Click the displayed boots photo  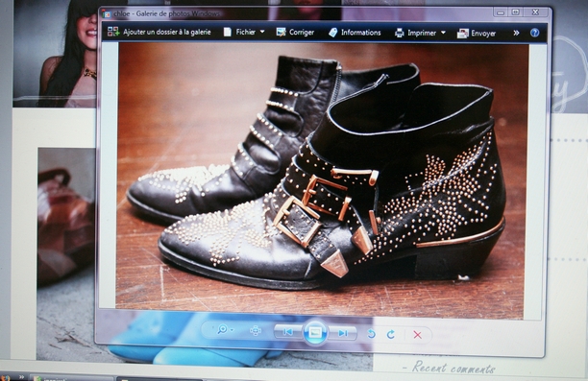tap(322, 180)
